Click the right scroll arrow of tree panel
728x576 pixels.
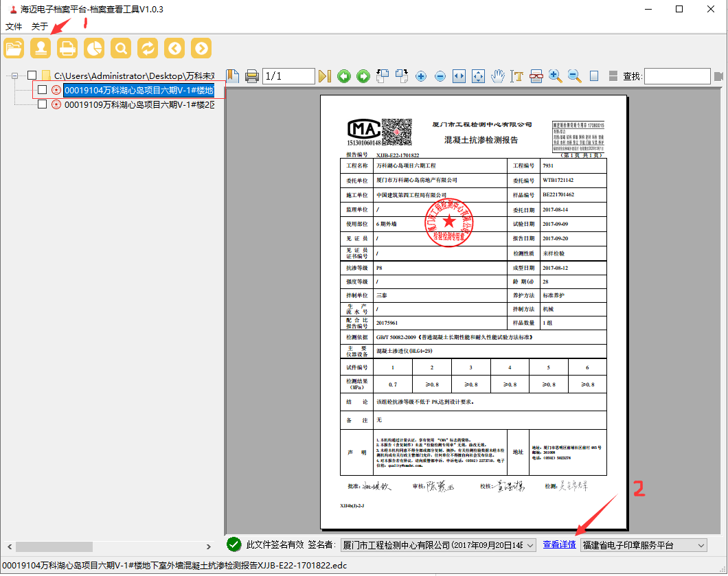pos(209,546)
